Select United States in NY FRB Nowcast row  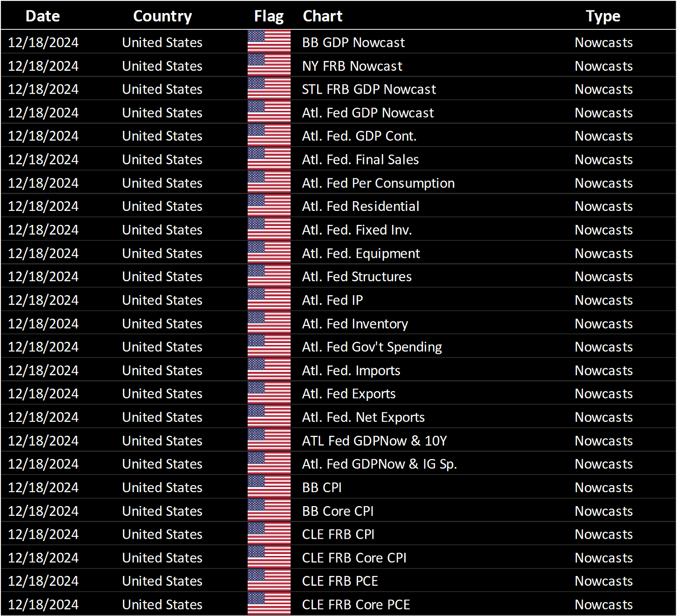tap(162, 66)
